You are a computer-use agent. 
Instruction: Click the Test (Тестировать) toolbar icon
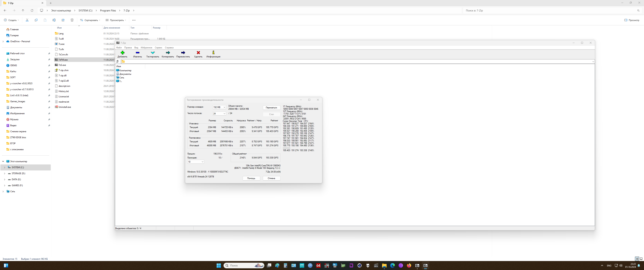coord(153,53)
